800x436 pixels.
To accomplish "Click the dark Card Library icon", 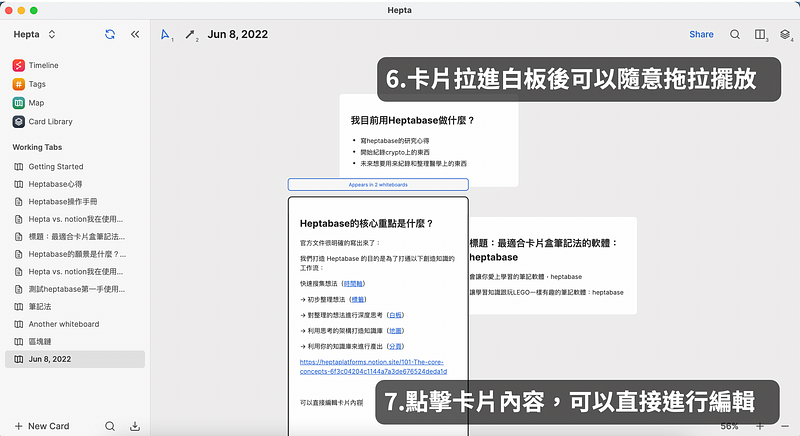I will 19,121.
